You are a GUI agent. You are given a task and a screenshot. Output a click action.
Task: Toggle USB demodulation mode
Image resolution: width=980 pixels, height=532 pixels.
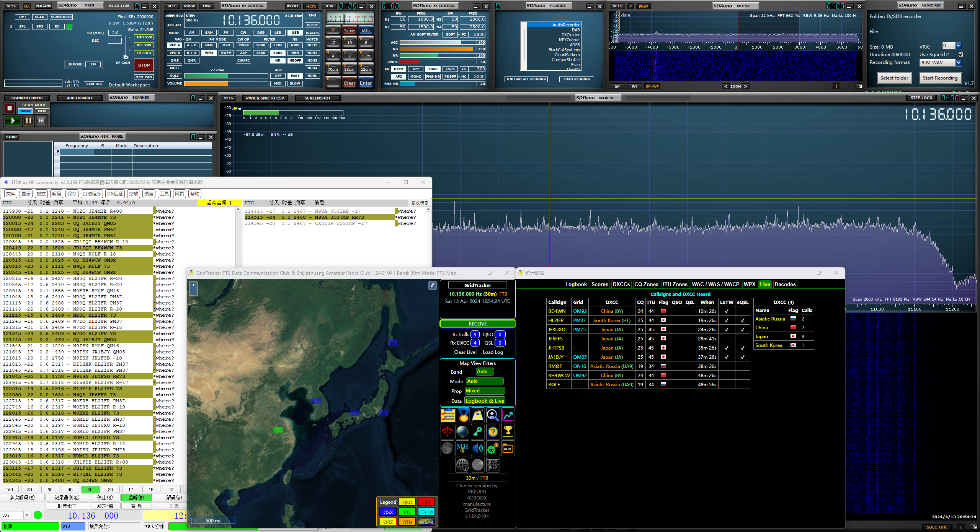(295, 33)
